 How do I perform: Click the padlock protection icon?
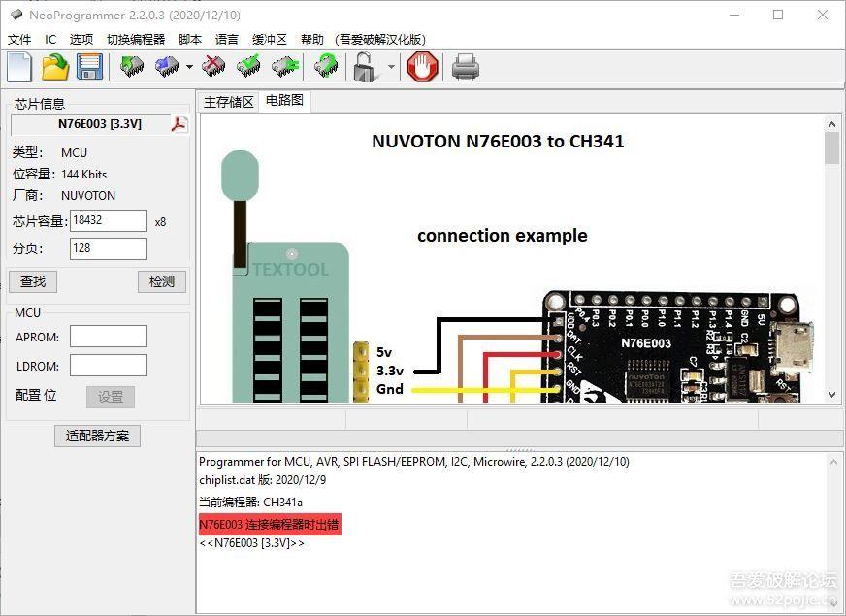(366, 67)
